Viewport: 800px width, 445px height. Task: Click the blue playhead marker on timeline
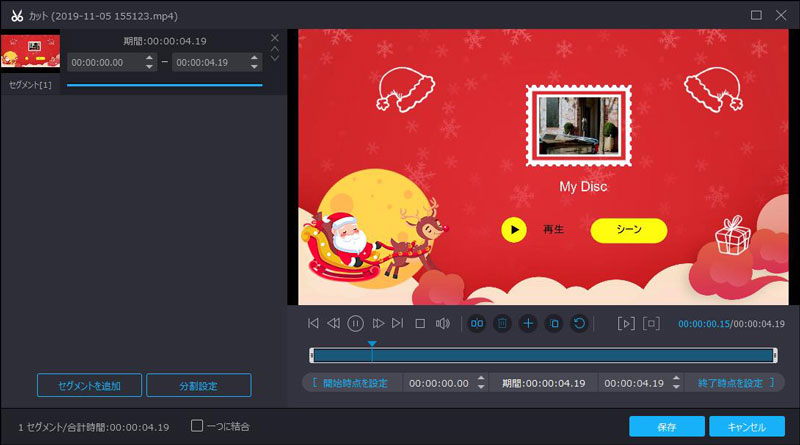[372, 344]
